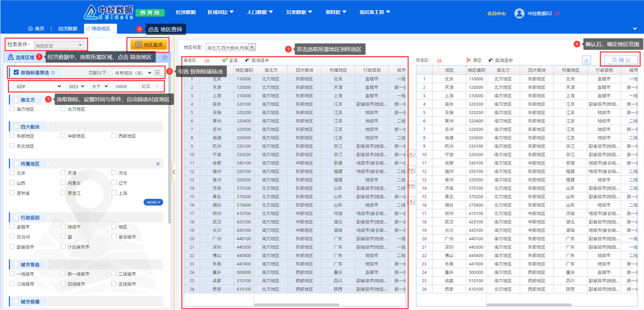Switch to the 经济数据 tab
The image size is (644, 310).
click(x=68, y=29)
